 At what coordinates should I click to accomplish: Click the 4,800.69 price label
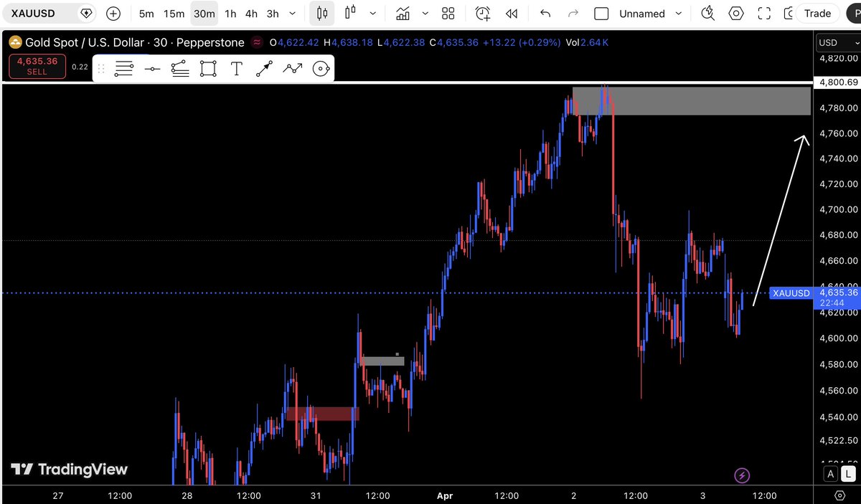(x=838, y=82)
